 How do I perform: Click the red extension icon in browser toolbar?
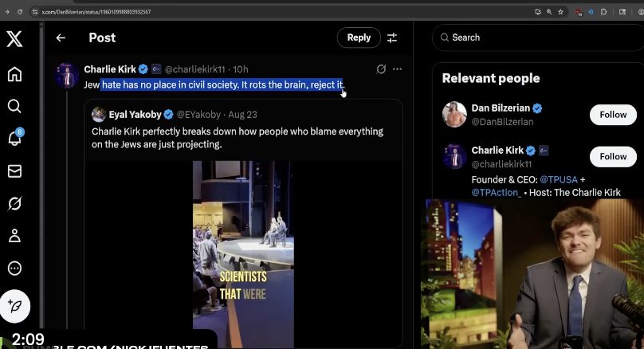(579, 12)
